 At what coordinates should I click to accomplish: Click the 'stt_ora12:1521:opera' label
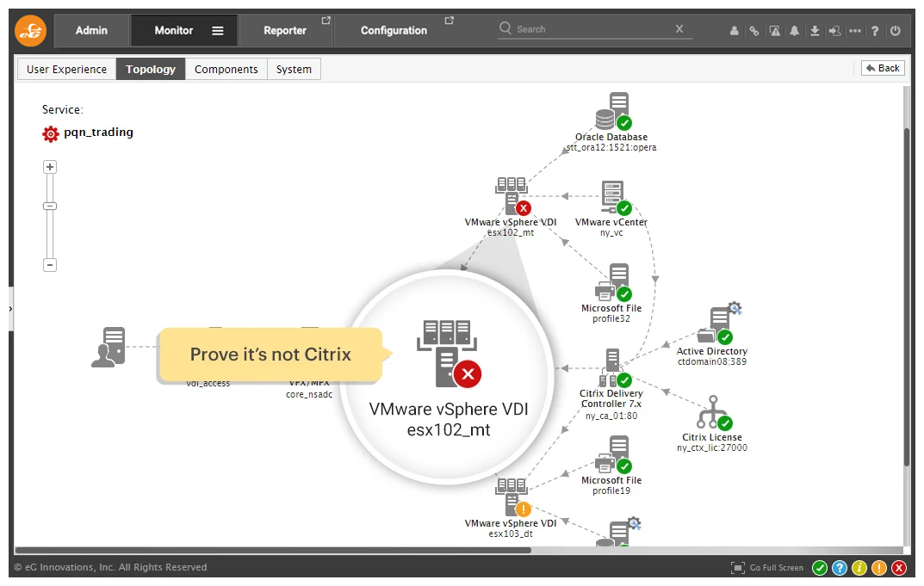[611, 148]
